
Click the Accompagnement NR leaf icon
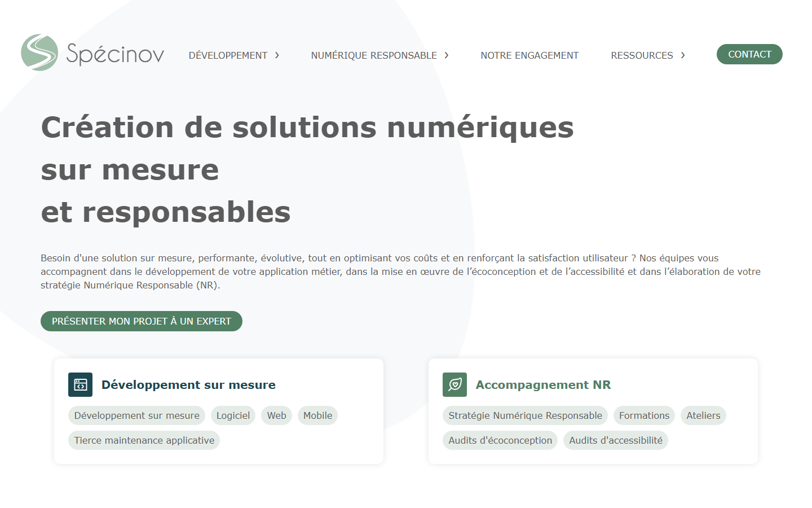coord(454,385)
